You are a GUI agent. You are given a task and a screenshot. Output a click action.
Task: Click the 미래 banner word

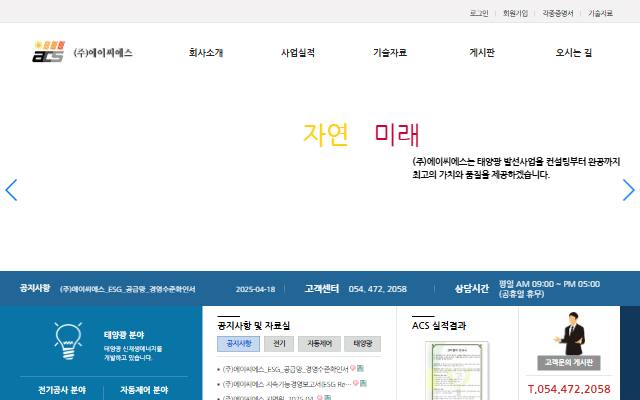click(397, 134)
